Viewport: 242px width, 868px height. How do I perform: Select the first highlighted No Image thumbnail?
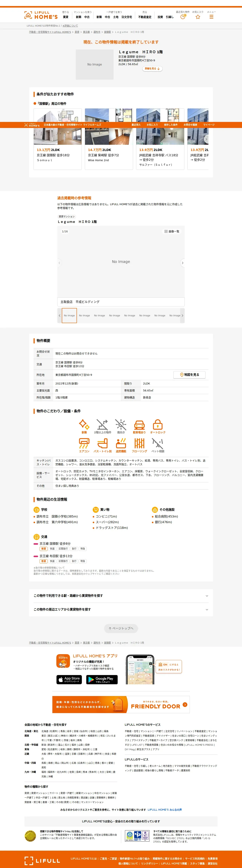[69, 316]
